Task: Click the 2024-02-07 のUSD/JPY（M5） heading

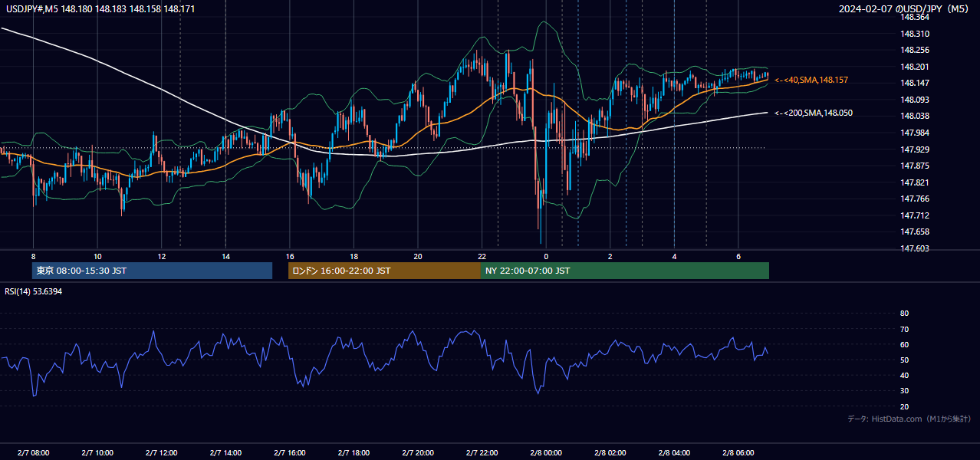Action: 905,9
